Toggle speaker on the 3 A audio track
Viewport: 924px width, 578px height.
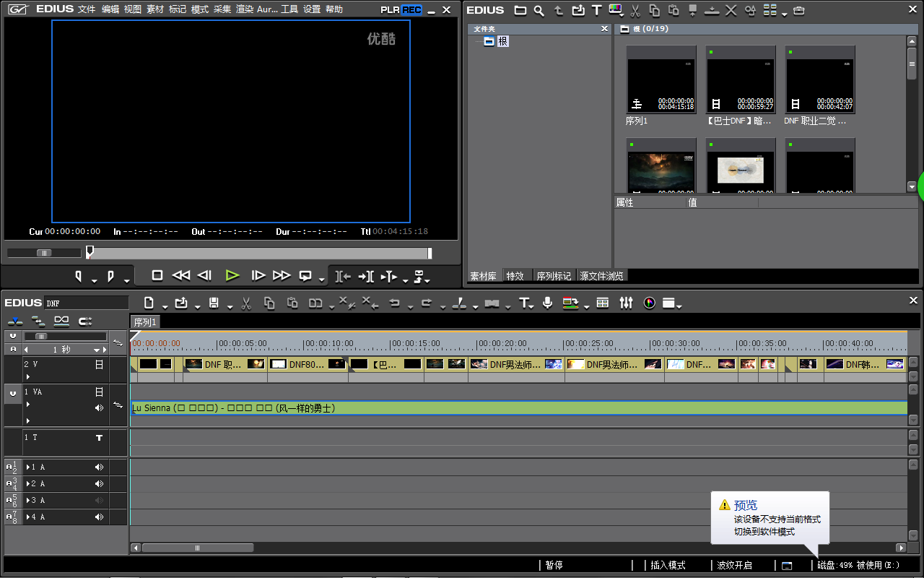[x=99, y=501]
